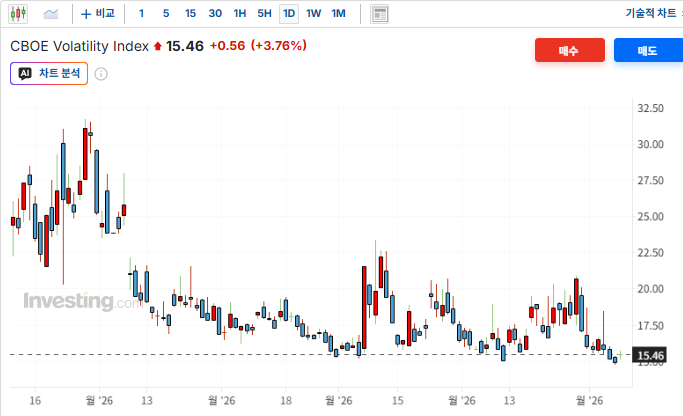Select the 1 minute timeframe

click(141, 14)
